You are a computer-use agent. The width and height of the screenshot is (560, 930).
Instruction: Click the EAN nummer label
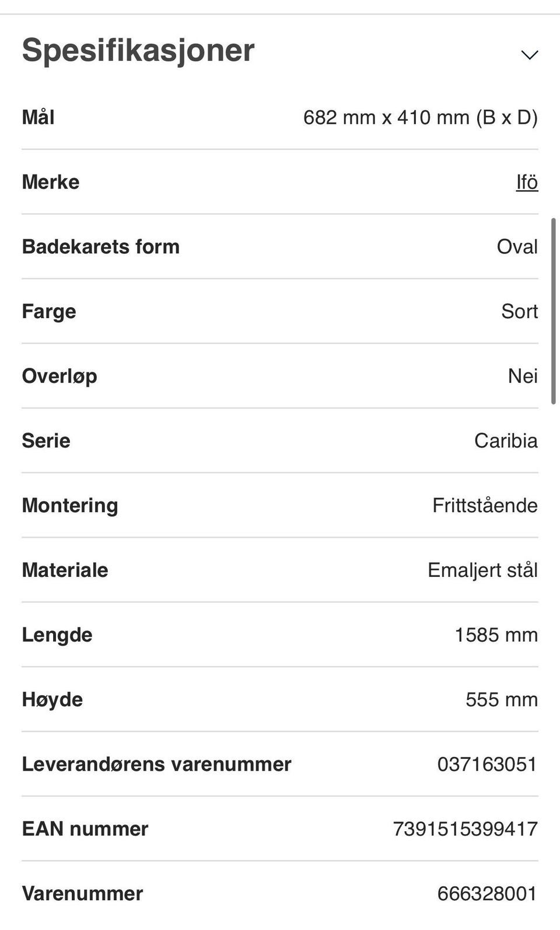[85, 828]
